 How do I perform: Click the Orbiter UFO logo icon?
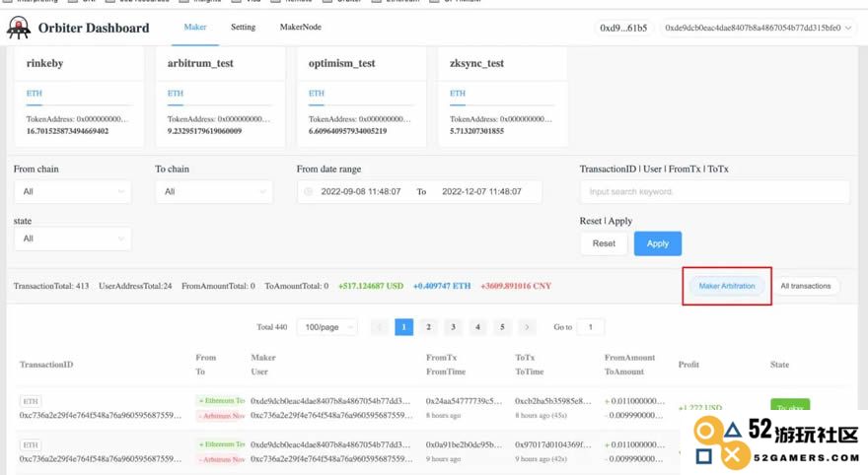point(19,28)
